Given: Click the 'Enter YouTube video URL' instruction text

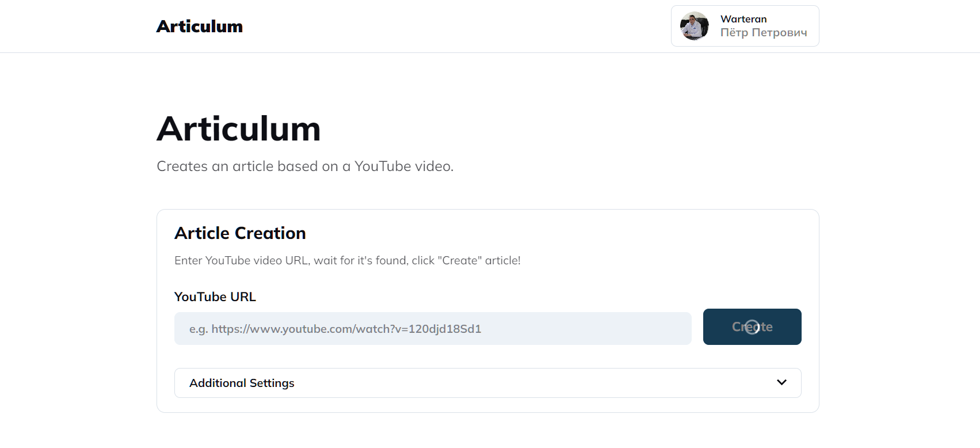Looking at the screenshot, I should point(347,260).
